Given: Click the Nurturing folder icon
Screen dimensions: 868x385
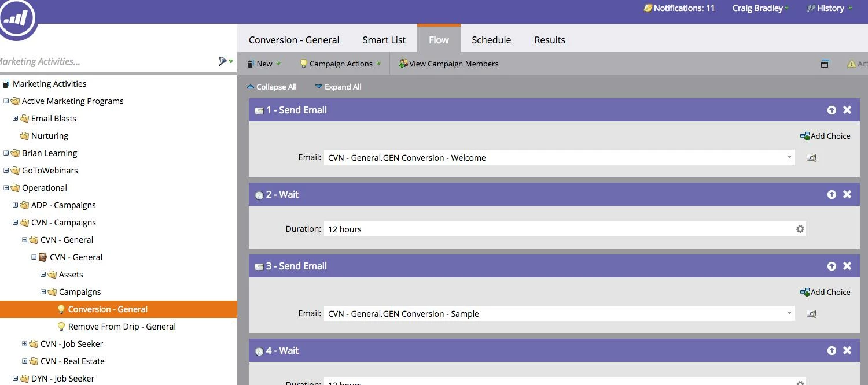Looking at the screenshot, I should 24,136.
